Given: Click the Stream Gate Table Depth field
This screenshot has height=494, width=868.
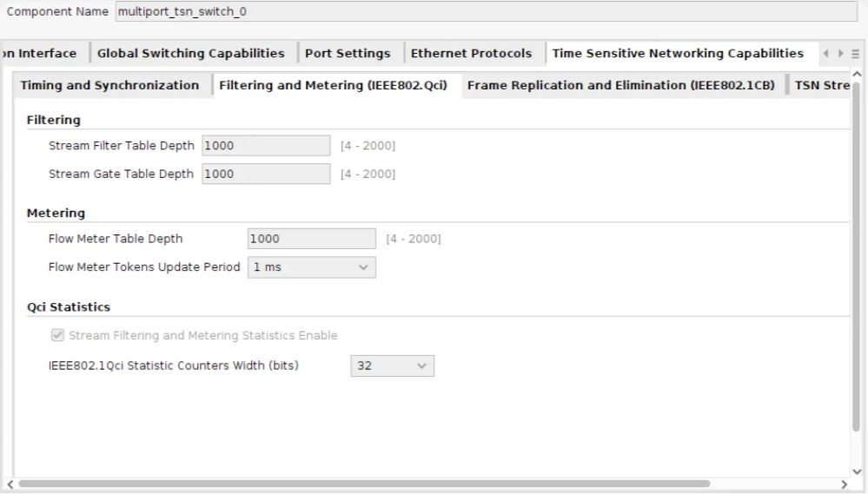Looking at the screenshot, I should pyautogui.click(x=266, y=174).
